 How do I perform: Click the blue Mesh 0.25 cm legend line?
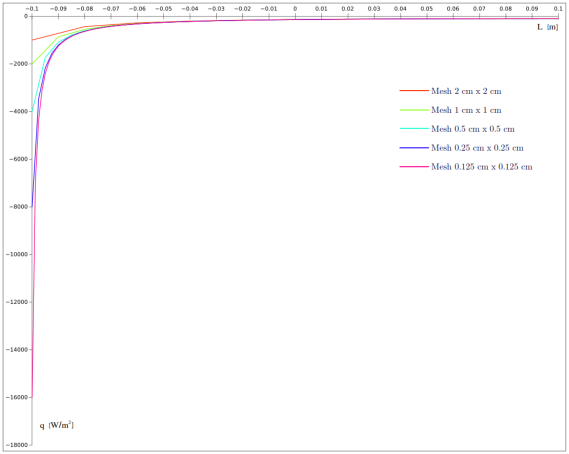414,148
